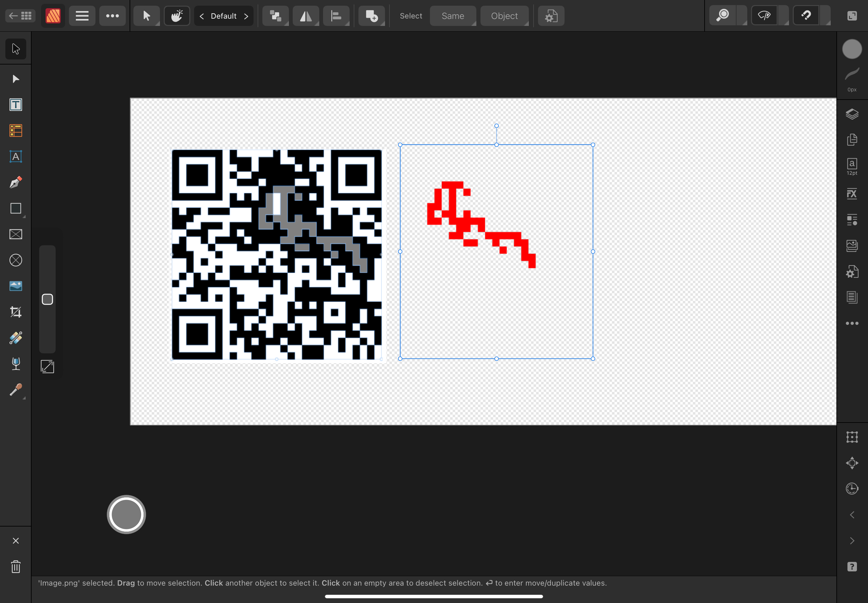Image resolution: width=868 pixels, height=603 pixels.
Task: Open the flip options
Action: click(x=306, y=16)
